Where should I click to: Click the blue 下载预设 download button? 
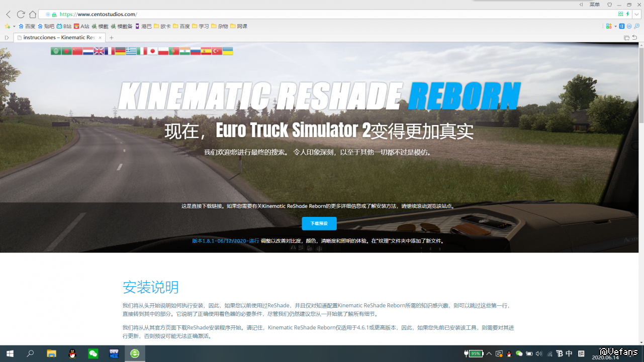[x=319, y=223]
